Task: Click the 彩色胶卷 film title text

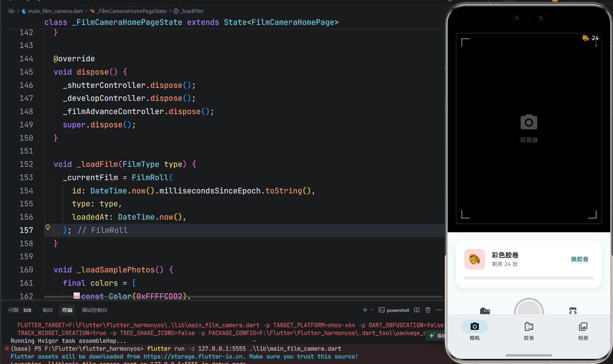Action: click(x=505, y=255)
